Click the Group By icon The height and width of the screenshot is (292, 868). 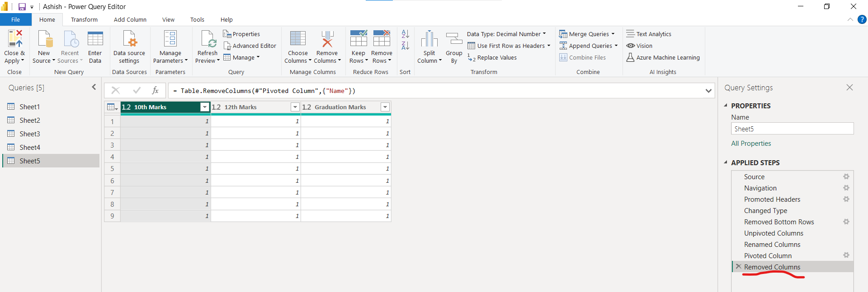click(454, 39)
